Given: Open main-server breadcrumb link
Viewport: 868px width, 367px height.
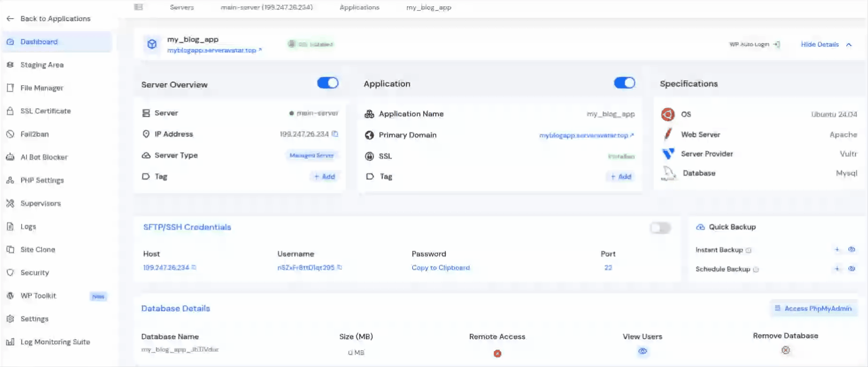Looking at the screenshot, I should click(x=266, y=7).
